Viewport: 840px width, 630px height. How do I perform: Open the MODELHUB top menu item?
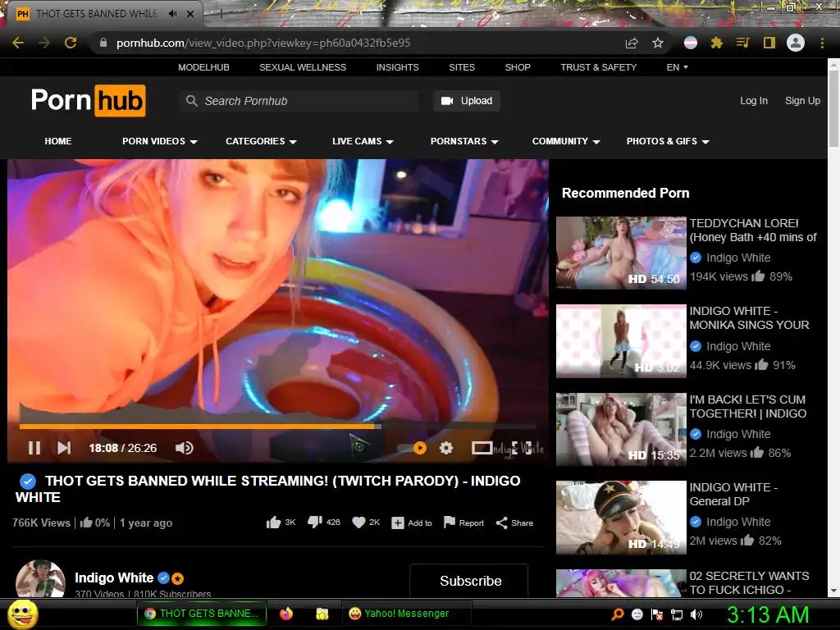pyautogui.click(x=203, y=67)
